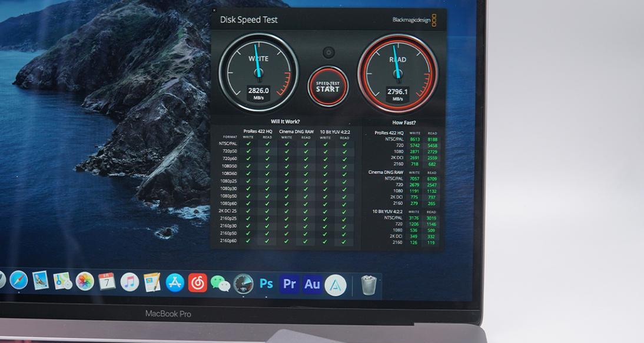The height and width of the screenshot is (343, 644).
Task: Click the Blackmagicdesign logo
Action: tap(414, 19)
